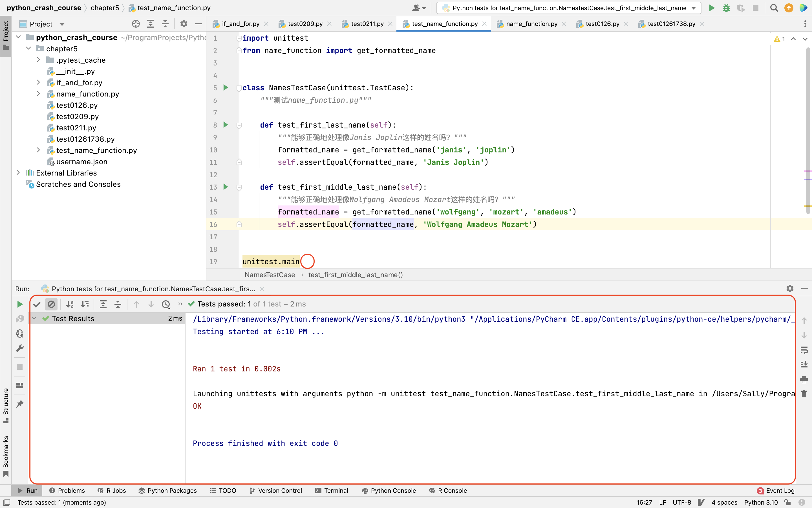Hide the Project tool window

[x=198, y=24]
